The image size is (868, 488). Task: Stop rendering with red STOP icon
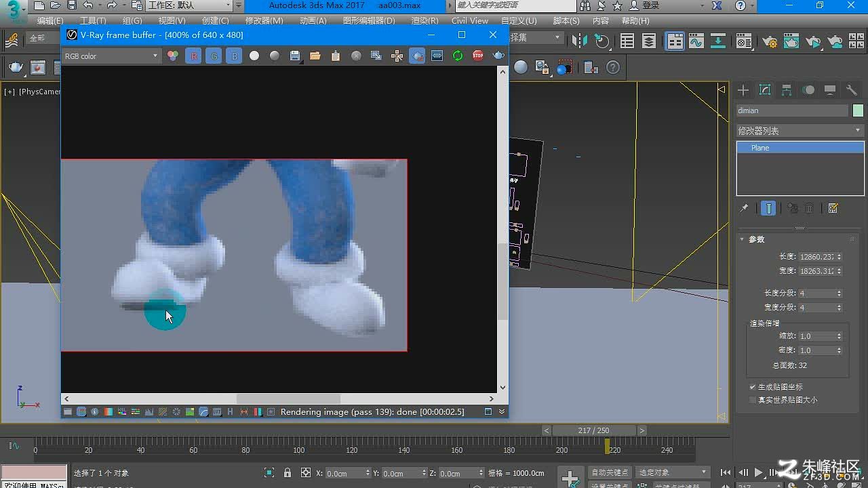pos(478,56)
